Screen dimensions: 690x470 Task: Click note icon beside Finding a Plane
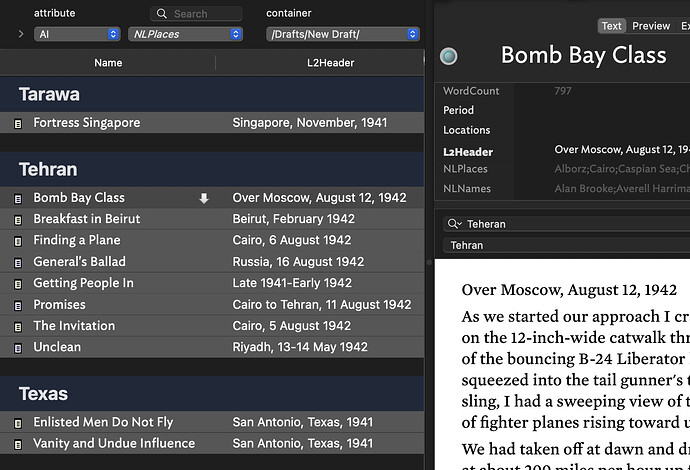point(18,241)
